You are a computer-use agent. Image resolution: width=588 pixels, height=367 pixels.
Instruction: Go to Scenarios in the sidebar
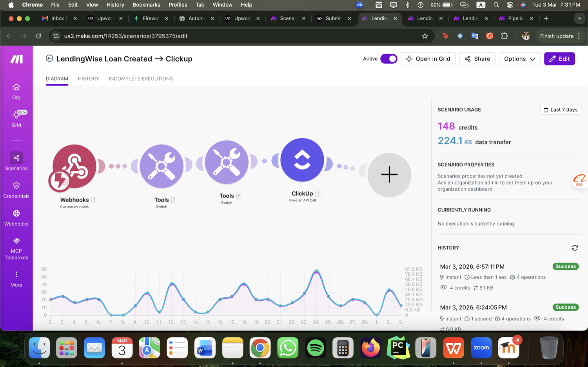coord(16,161)
